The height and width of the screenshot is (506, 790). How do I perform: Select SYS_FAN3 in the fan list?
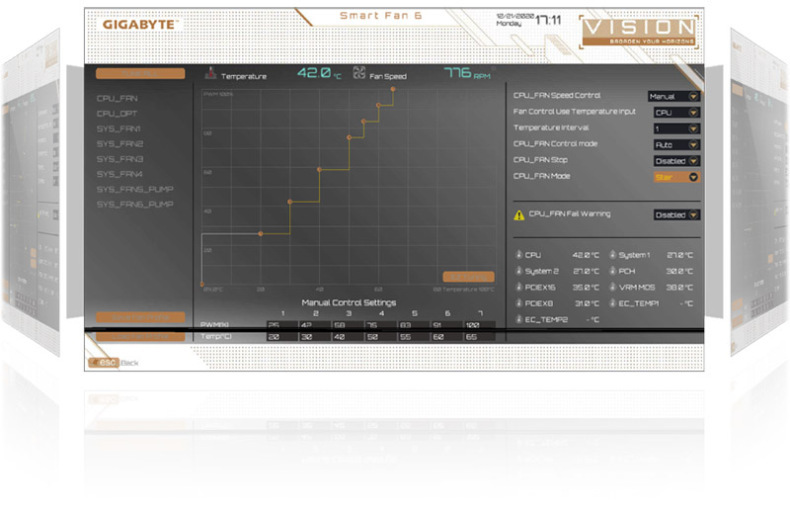pyautogui.click(x=120, y=159)
